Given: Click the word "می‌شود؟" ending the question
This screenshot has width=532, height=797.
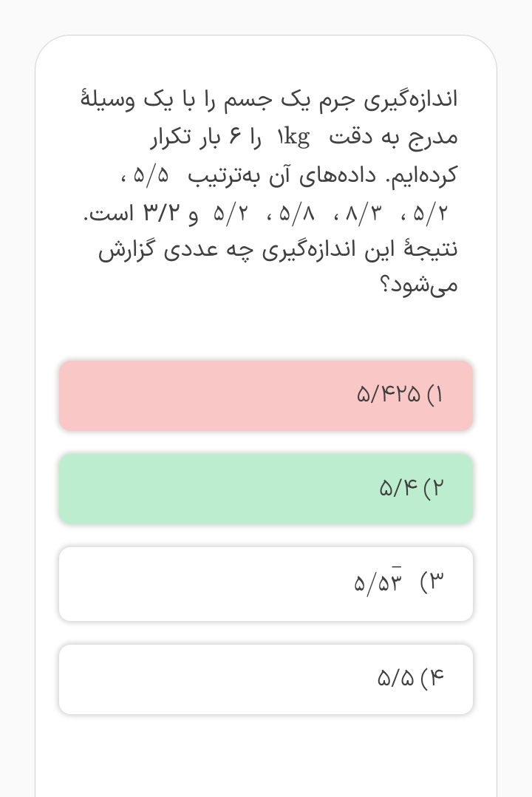Looking at the screenshot, I should (420, 285).
